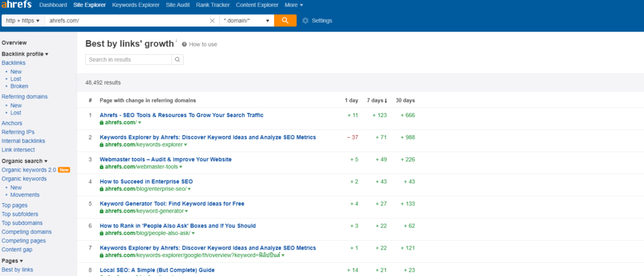Sort by the 1 day column
The height and width of the screenshot is (276, 644).
[x=351, y=100]
